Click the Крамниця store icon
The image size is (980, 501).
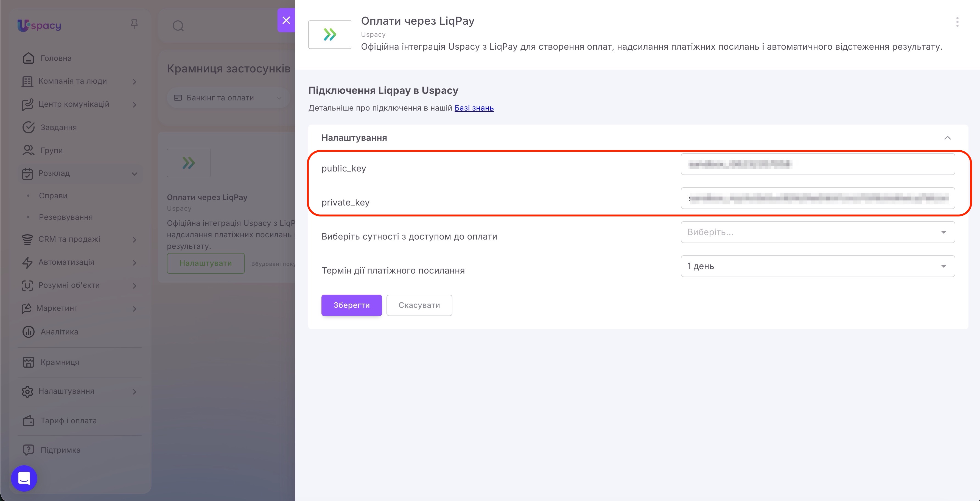pos(29,362)
